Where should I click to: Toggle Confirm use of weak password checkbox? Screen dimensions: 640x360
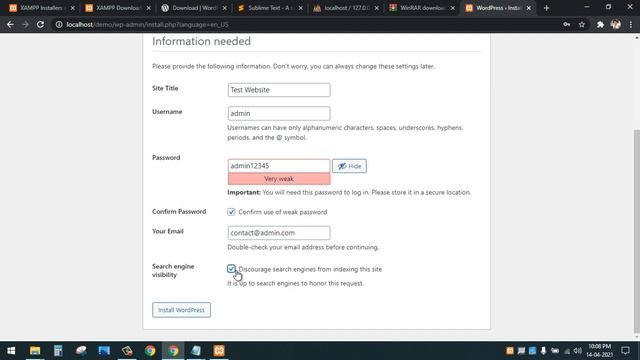[x=231, y=212]
